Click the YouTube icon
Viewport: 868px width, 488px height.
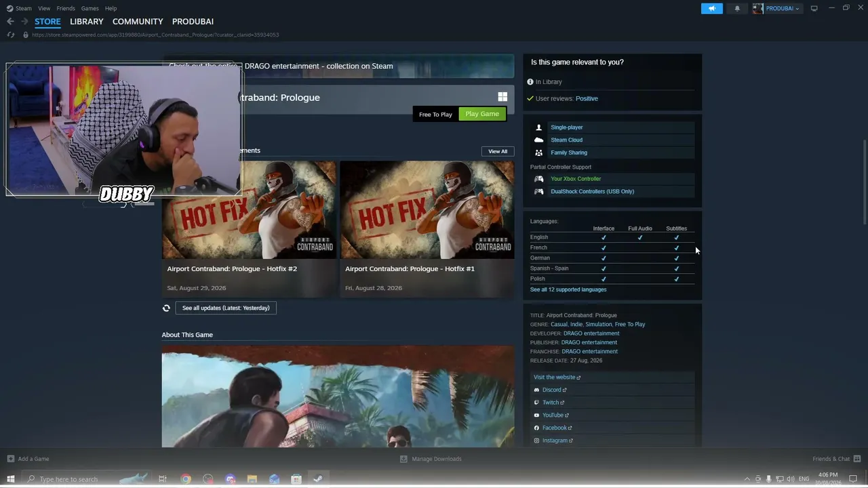tap(536, 415)
